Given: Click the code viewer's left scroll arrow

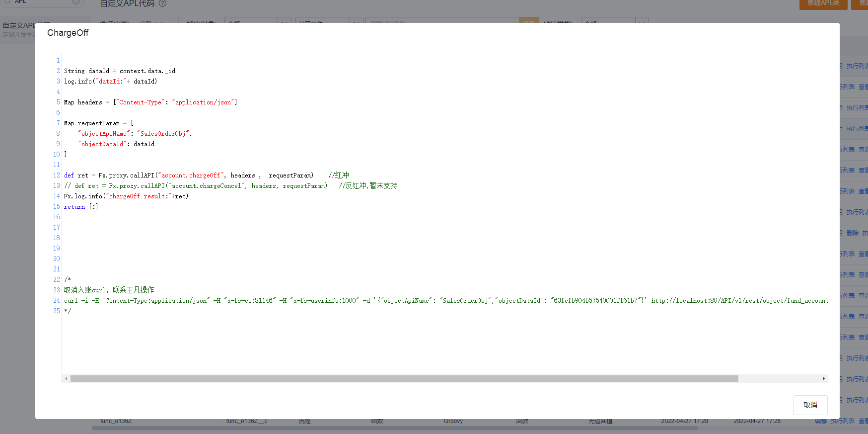Looking at the screenshot, I should point(66,379).
